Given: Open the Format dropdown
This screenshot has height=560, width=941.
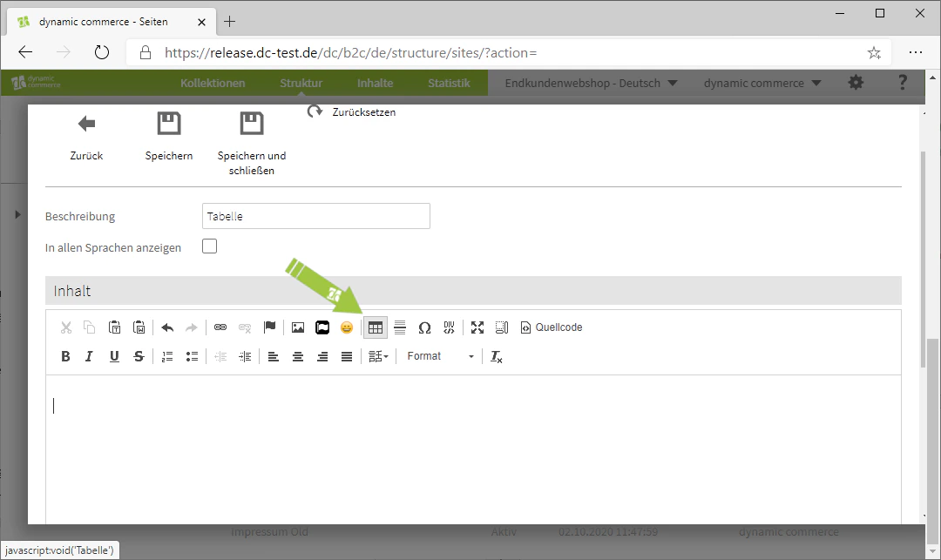Looking at the screenshot, I should click(441, 356).
